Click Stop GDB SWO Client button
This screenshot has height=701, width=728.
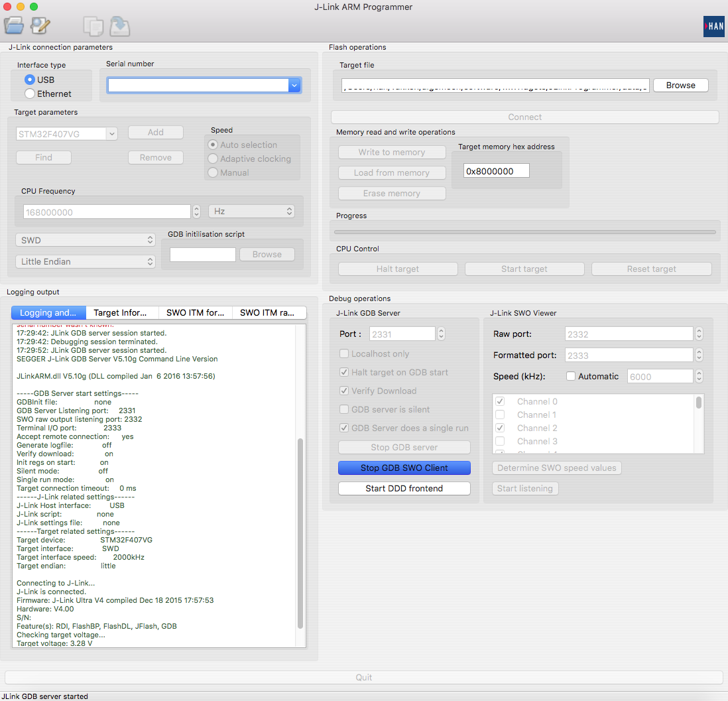pos(404,468)
